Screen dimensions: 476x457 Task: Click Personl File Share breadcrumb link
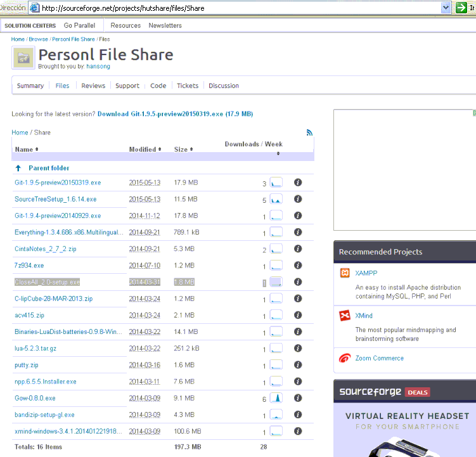coord(74,39)
